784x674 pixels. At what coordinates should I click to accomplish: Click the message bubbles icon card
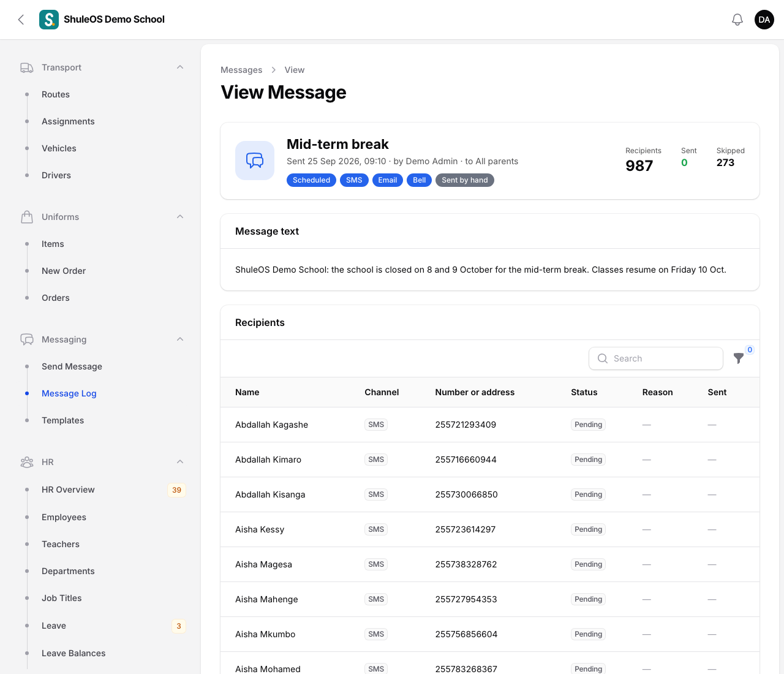pyautogui.click(x=255, y=161)
